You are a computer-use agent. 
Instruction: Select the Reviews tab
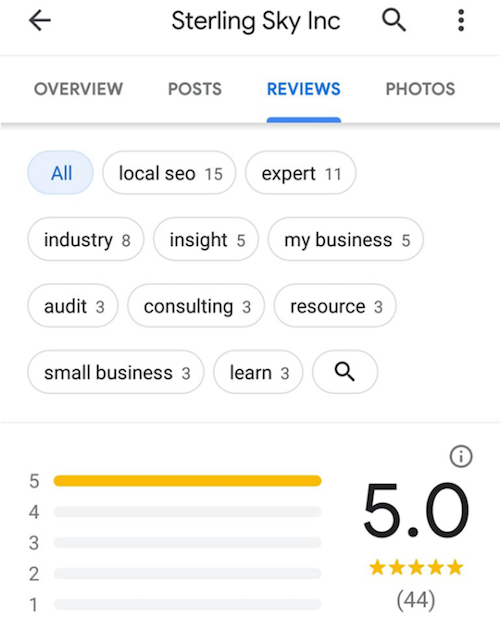click(304, 89)
